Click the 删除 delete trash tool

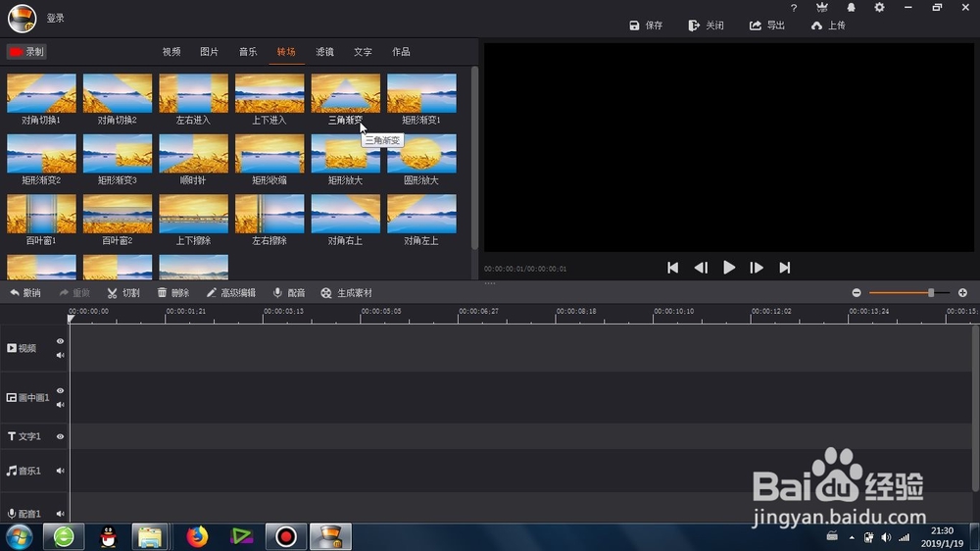[173, 293]
